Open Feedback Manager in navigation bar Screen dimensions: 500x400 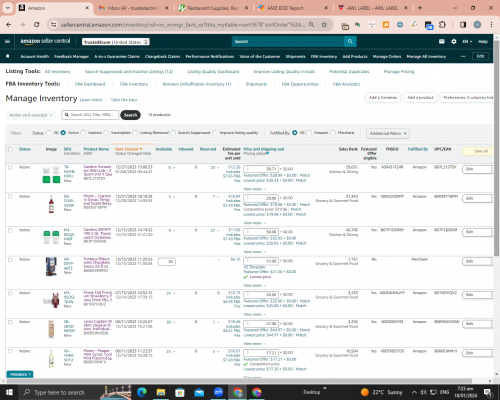[71, 56]
